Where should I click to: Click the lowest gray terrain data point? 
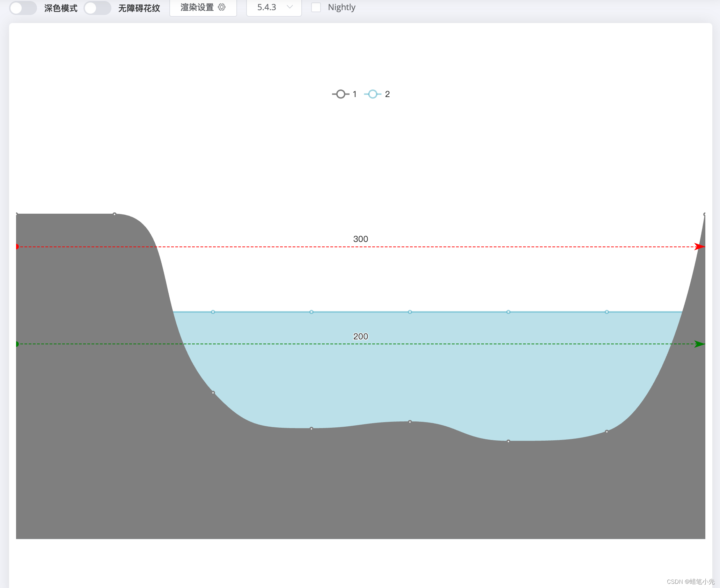(x=508, y=441)
